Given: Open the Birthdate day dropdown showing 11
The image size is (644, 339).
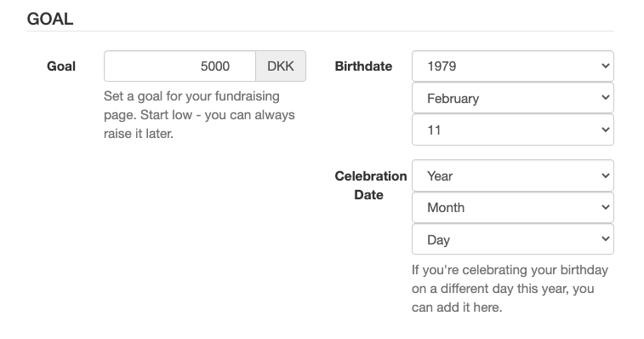Looking at the screenshot, I should (513, 130).
